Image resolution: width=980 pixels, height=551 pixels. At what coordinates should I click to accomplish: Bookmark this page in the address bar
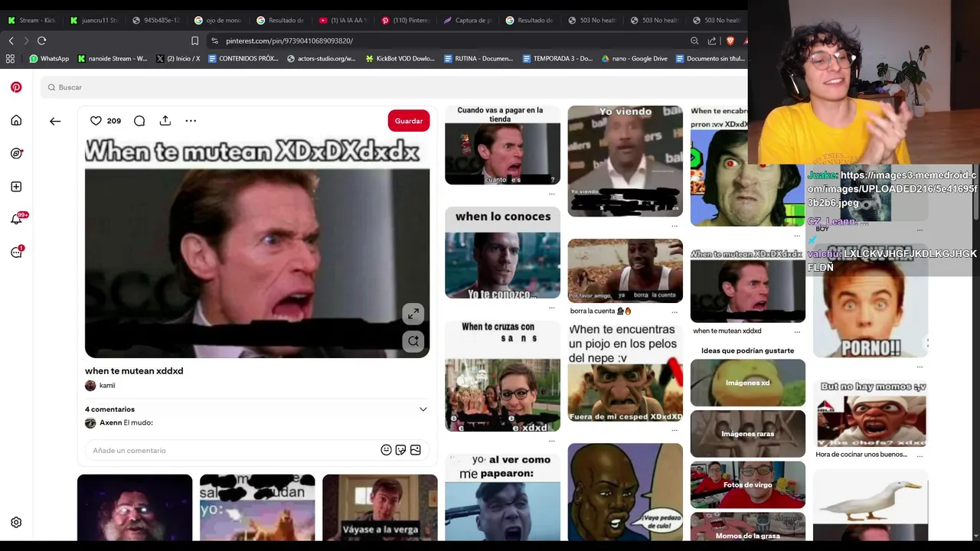click(194, 41)
